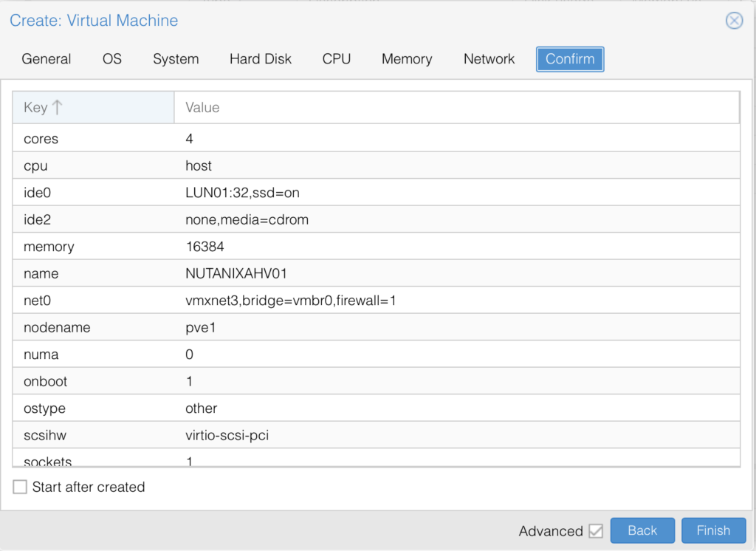Switch to the Network tab

pyautogui.click(x=489, y=59)
